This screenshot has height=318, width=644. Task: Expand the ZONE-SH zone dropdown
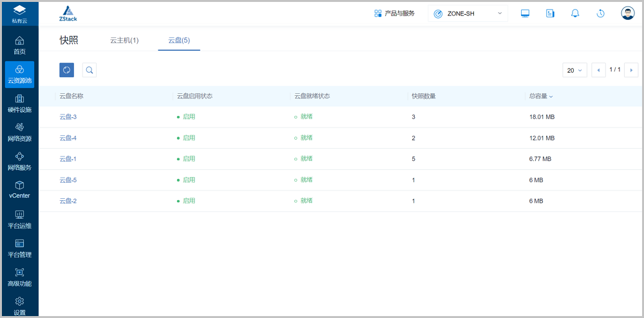468,14
